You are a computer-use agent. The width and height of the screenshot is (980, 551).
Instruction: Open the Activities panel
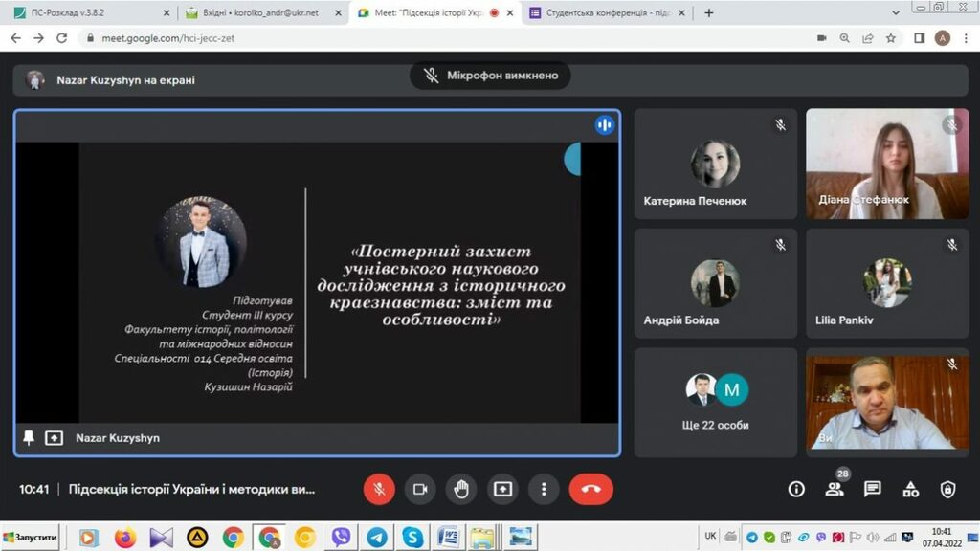(x=910, y=489)
